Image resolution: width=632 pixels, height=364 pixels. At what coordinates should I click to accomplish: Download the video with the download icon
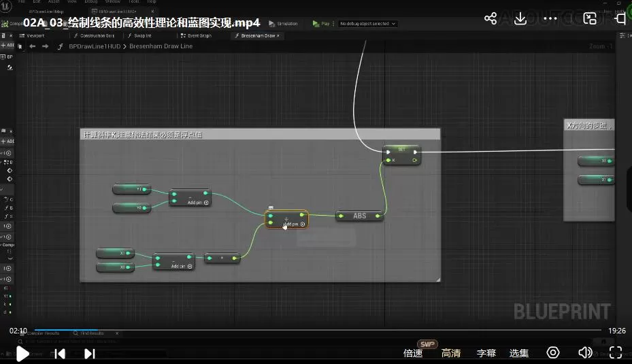pyautogui.click(x=520, y=18)
